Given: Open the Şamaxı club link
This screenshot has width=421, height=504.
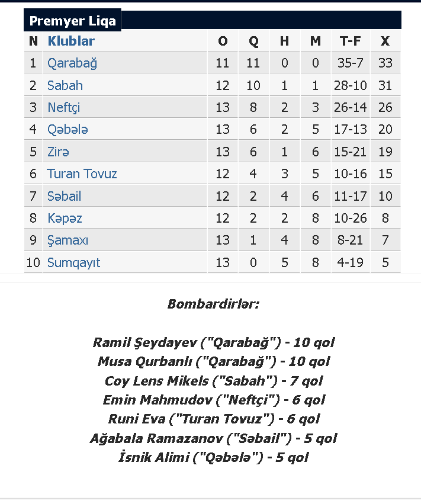Looking at the screenshot, I should tap(68, 240).
